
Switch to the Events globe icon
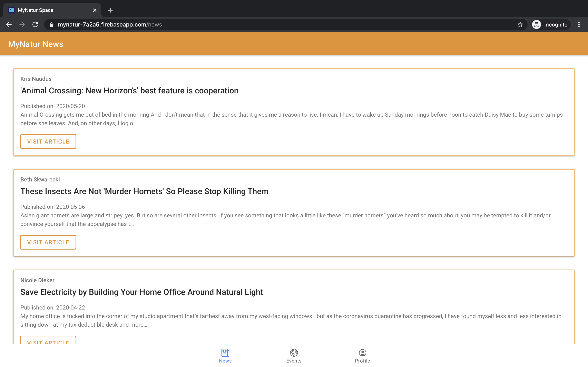pos(294,353)
